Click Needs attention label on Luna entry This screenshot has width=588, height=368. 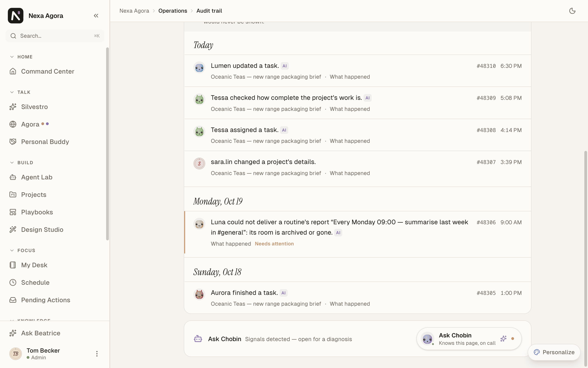(274, 244)
